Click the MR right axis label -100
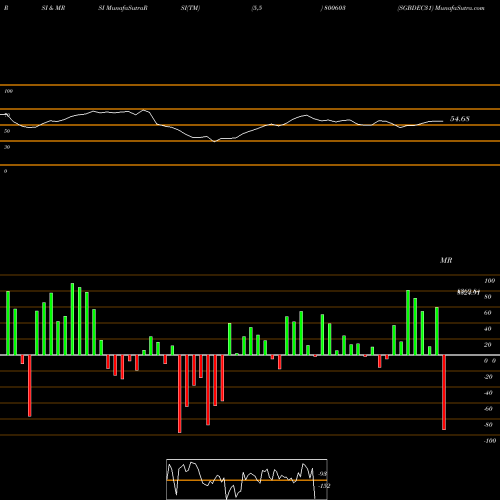500x500 pixels. click(x=490, y=441)
